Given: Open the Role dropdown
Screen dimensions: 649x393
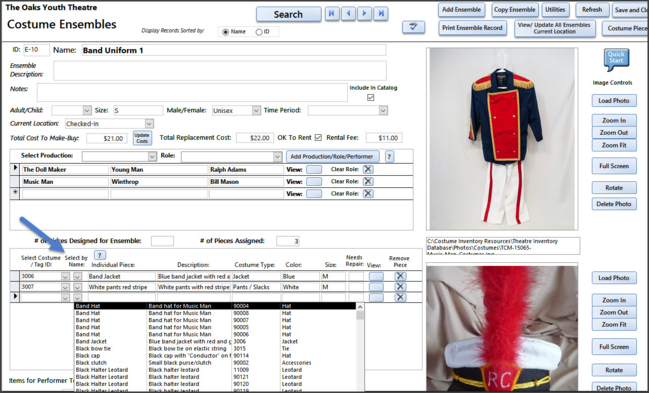Looking at the screenshot, I should [x=277, y=157].
